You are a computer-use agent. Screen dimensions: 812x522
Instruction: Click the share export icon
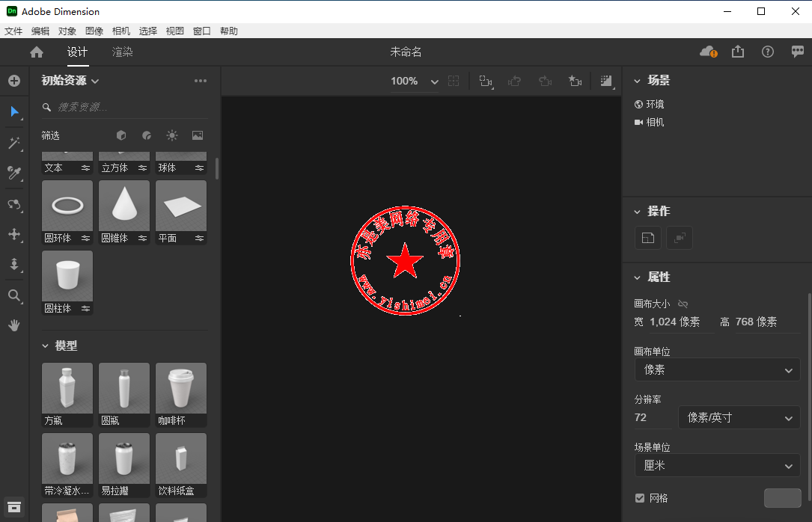(738, 52)
